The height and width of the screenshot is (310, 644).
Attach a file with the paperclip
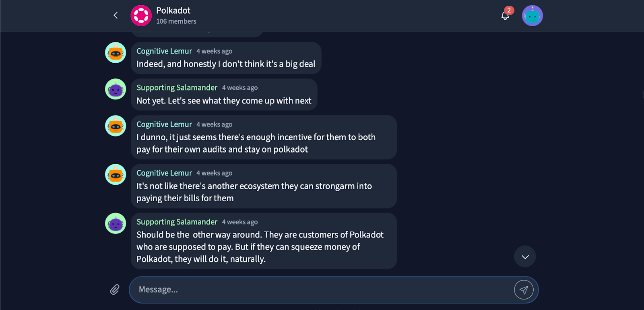click(115, 289)
